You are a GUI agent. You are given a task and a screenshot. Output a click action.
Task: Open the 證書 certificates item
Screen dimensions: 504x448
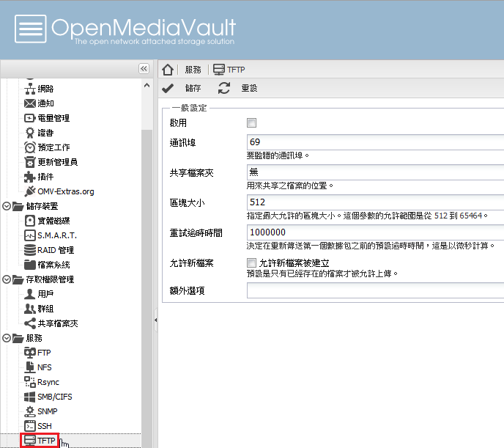click(x=39, y=133)
